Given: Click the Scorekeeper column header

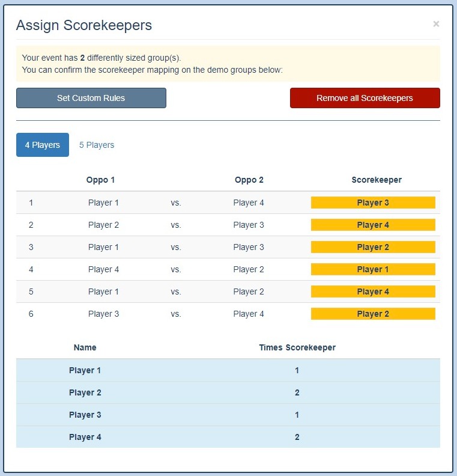Looking at the screenshot, I should [x=377, y=180].
